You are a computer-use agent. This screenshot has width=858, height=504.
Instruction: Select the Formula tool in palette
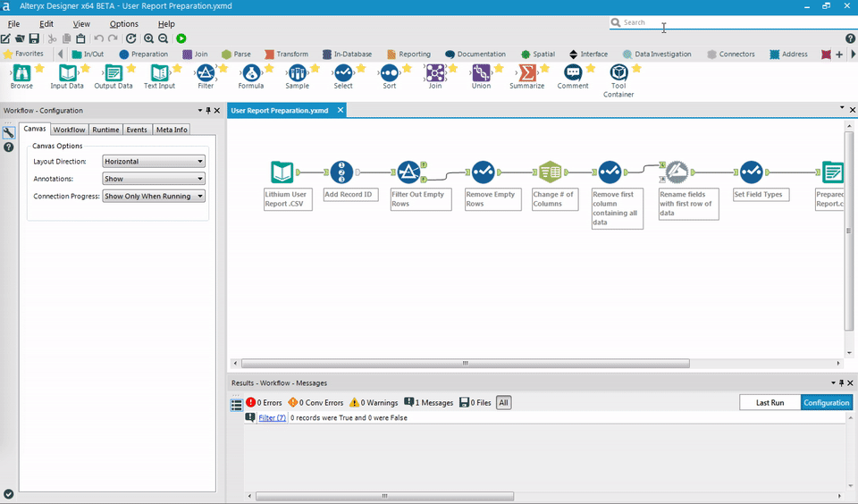[x=251, y=77]
